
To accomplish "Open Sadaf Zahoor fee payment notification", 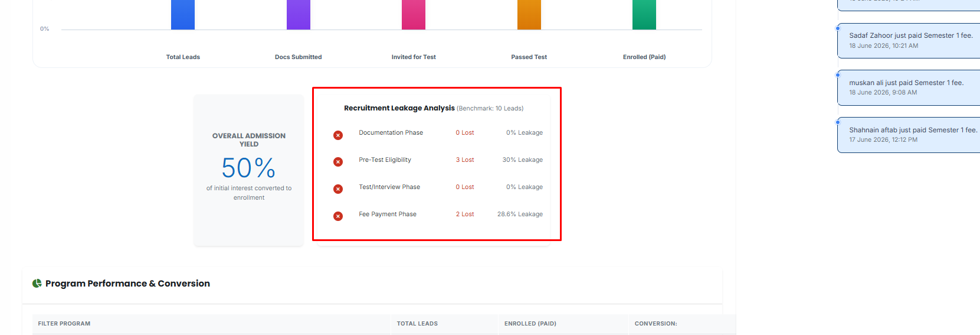I will (x=909, y=41).
